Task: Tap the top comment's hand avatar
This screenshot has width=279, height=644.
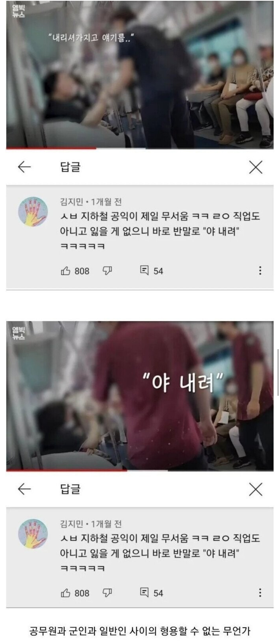Action: pos(33,212)
